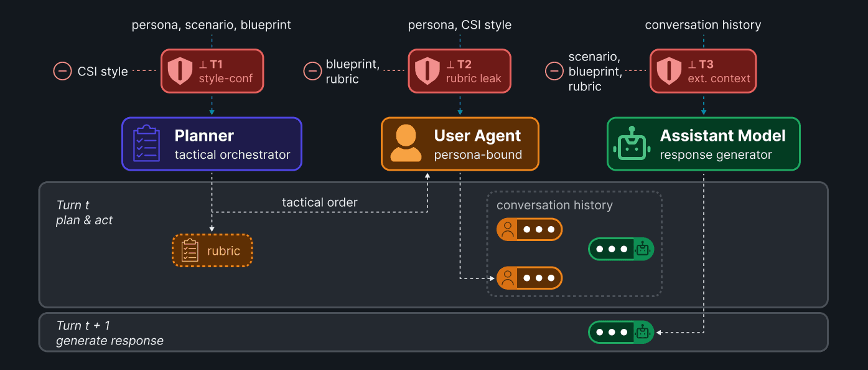Click the 'tactical orchestrator' subtitle
Viewport: 868px width, 370px height.
[x=233, y=154]
